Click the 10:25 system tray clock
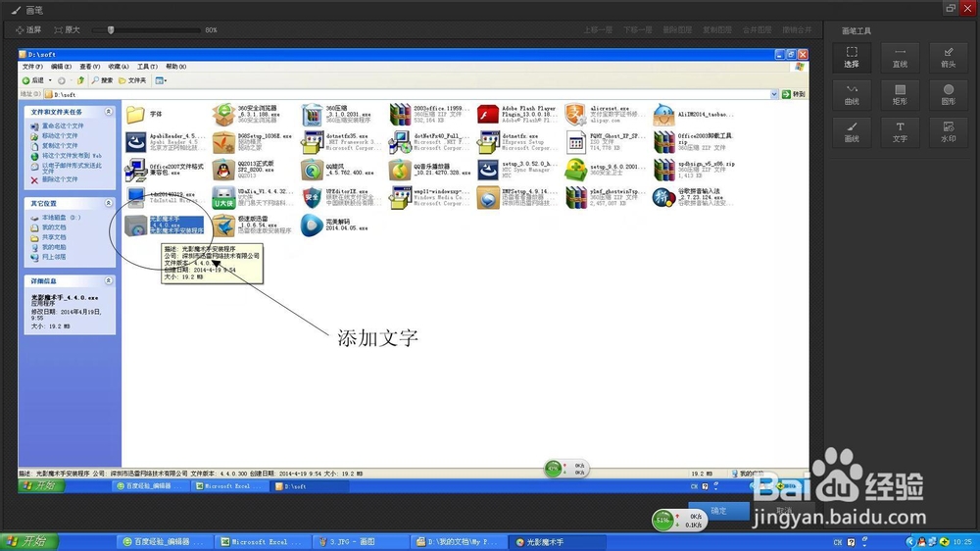The height and width of the screenshot is (551, 980). [962, 541]
